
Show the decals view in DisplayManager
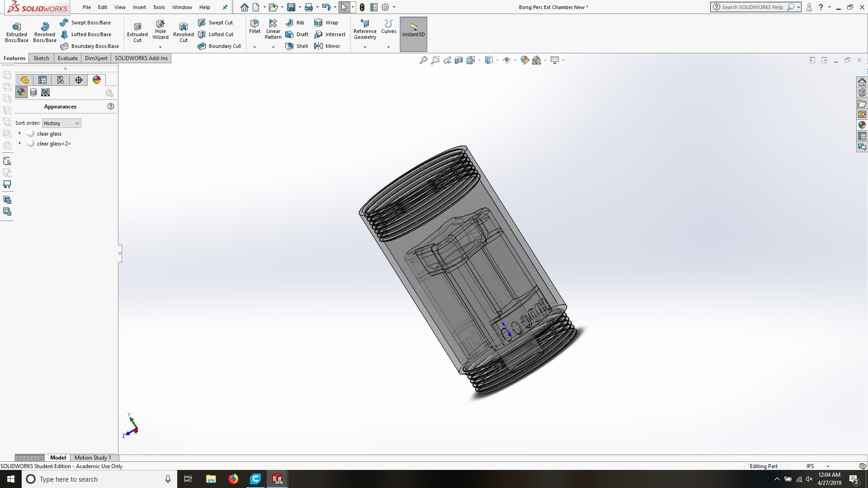coord(33,92)
